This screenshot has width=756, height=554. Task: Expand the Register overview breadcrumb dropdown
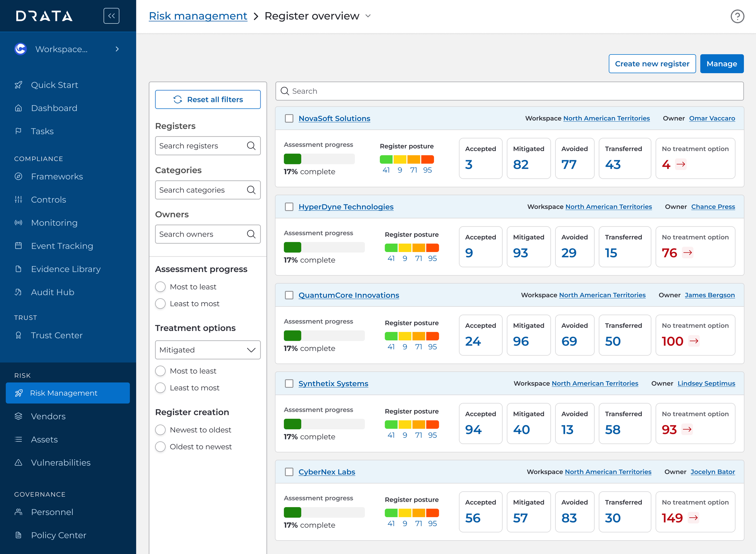point(368,16)
